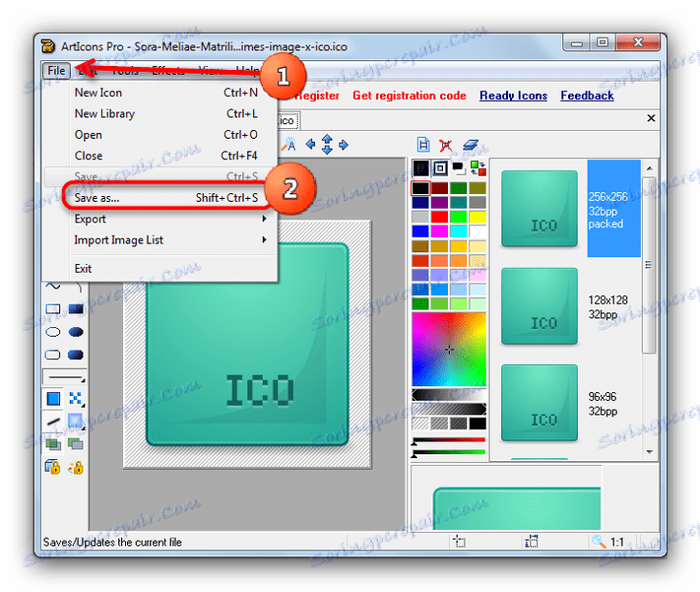Viewport: 700px width, 592px height.
Task: Pick the red color swatch
Action: (439, 217)
